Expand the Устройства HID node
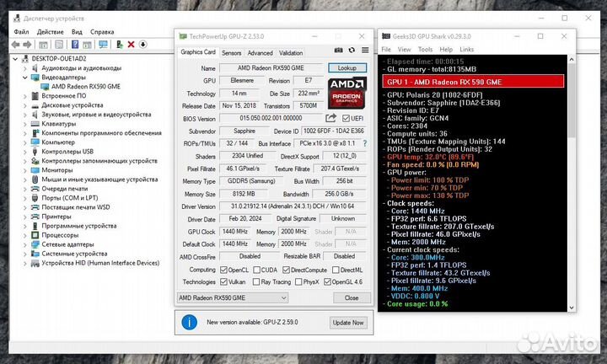 [25, 263]
